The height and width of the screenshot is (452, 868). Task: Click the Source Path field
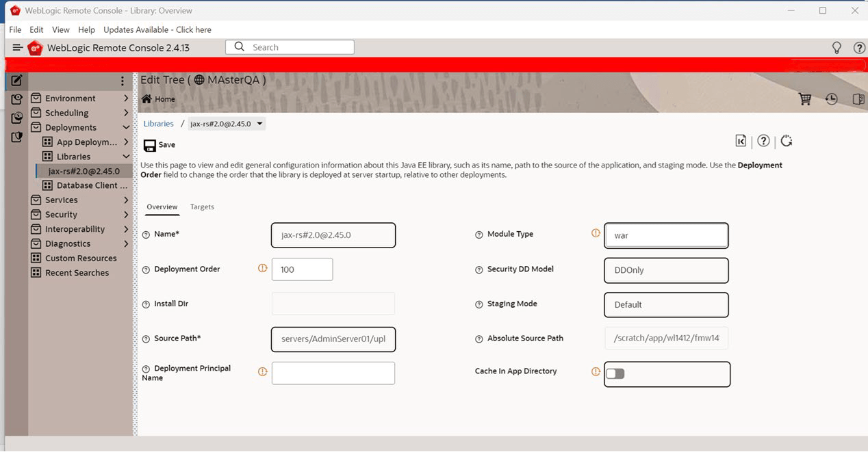click(x=333, y=340)
